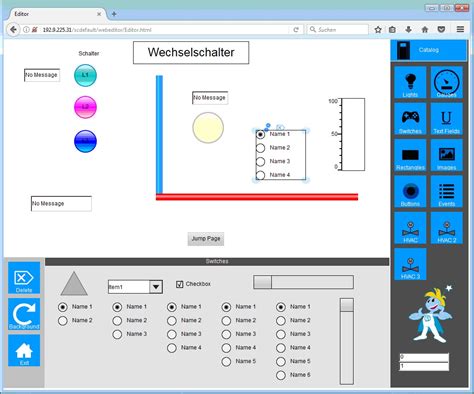This screenshot has height=394, width=474.
Task: Go back with browser back arrow
Action: pyautogui.click(x=13, y=30)
